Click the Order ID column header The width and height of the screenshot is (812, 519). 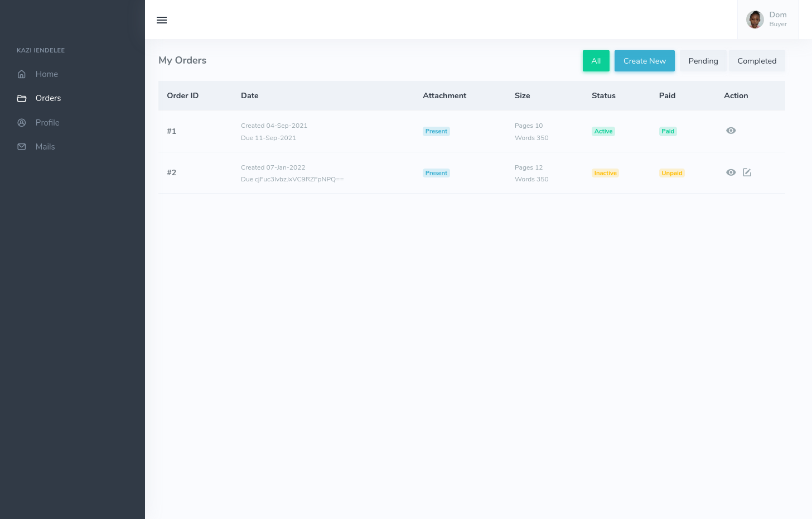point(182,95)
